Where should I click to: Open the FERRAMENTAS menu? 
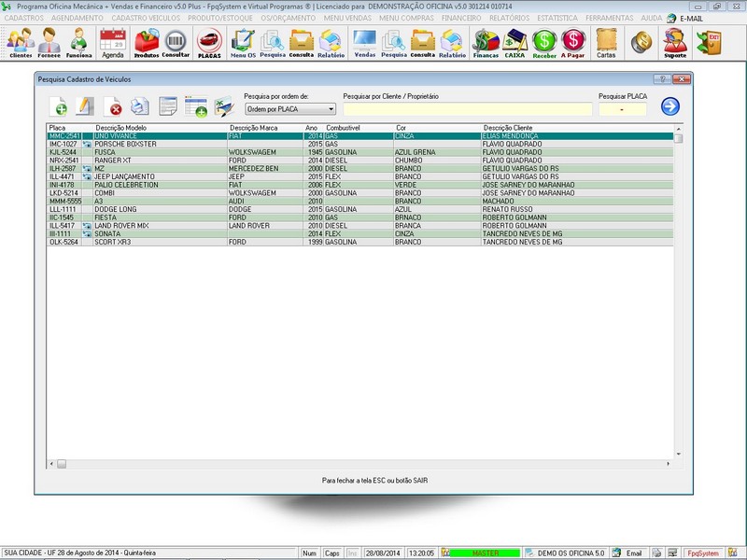point(610,18)
